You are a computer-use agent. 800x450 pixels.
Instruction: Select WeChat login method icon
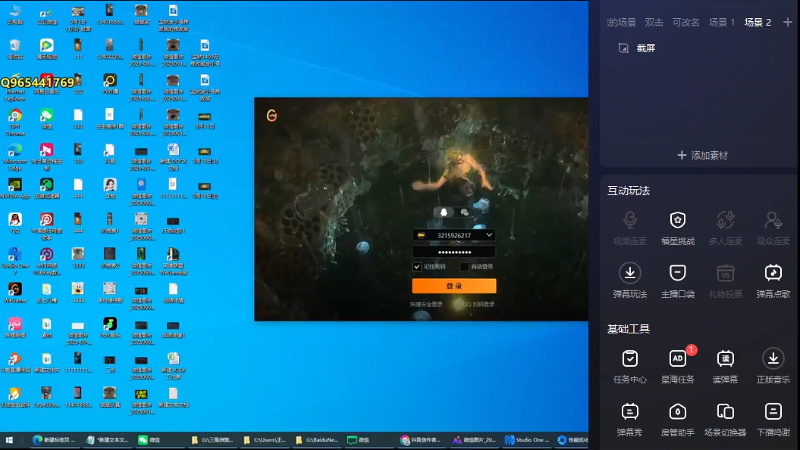tap(464, 212)
